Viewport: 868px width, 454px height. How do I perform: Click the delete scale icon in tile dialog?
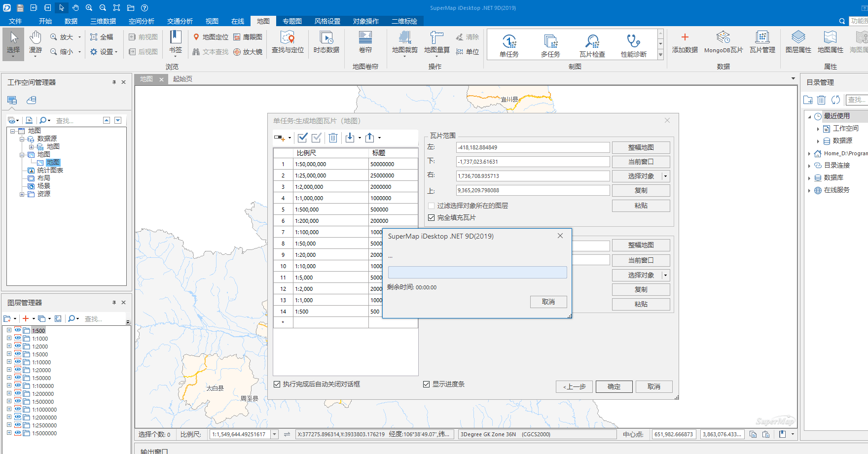point(333,138)
